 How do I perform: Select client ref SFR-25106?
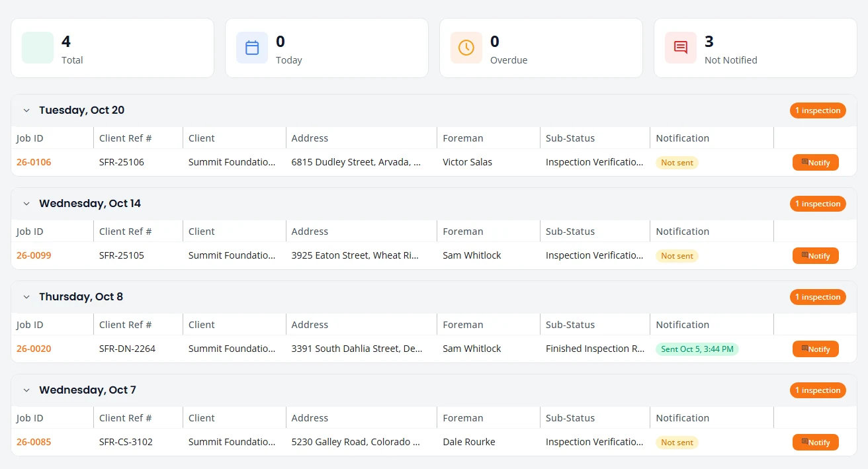(x=122, y=162)
